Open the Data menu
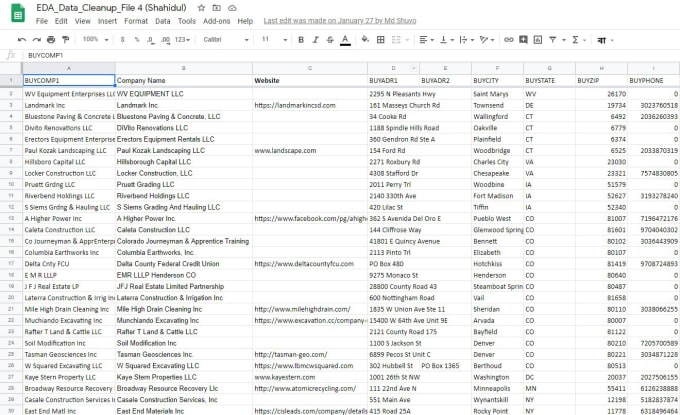 click(163, 21)
